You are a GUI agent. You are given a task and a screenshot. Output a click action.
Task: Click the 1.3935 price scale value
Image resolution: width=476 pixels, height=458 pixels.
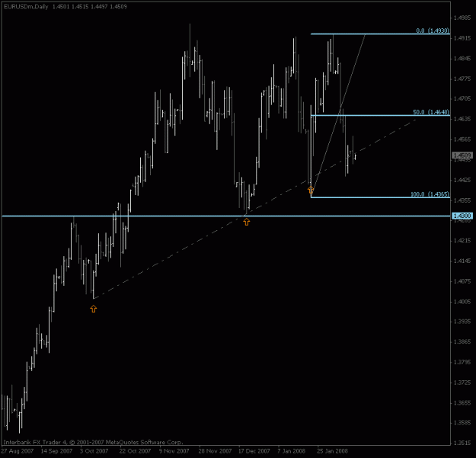point(462,322)
